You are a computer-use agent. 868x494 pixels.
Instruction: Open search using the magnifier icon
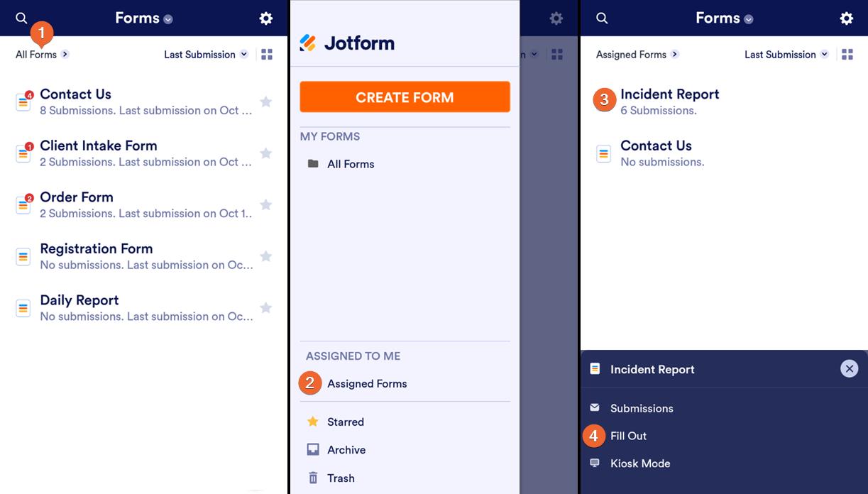pyautogui.click(x=20, y=17)
